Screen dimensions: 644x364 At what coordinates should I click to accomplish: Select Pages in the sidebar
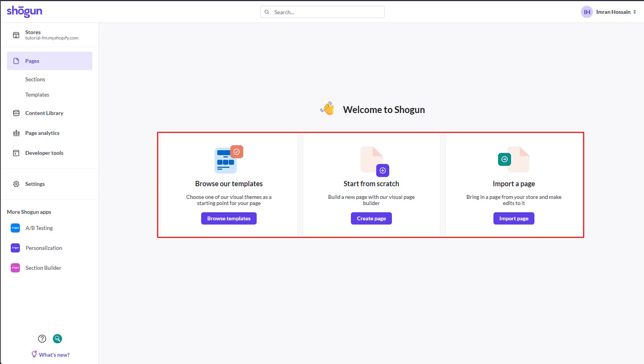coord(49,61)
